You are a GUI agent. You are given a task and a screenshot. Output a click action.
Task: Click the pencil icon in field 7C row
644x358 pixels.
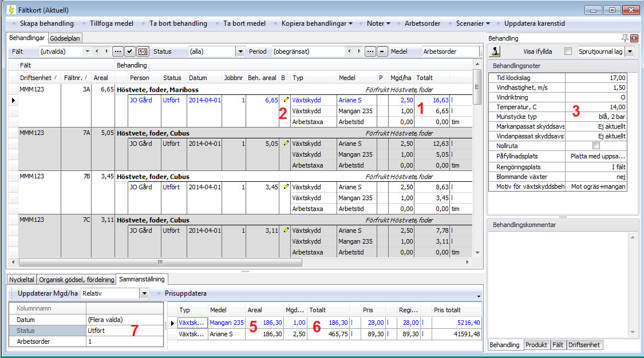click(x=286, y=230)
